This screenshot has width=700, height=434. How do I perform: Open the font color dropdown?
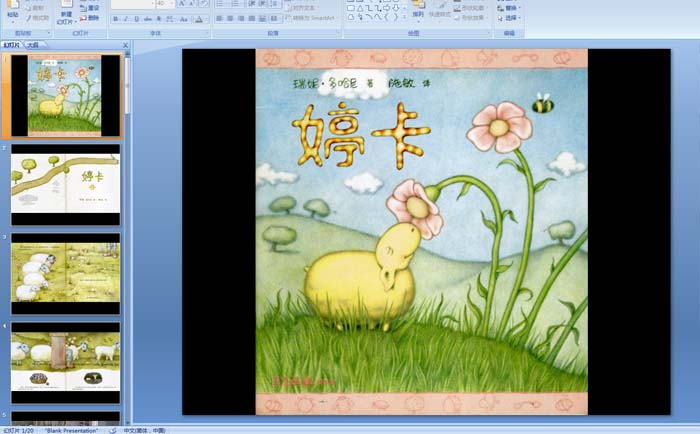tap(203, 18)
